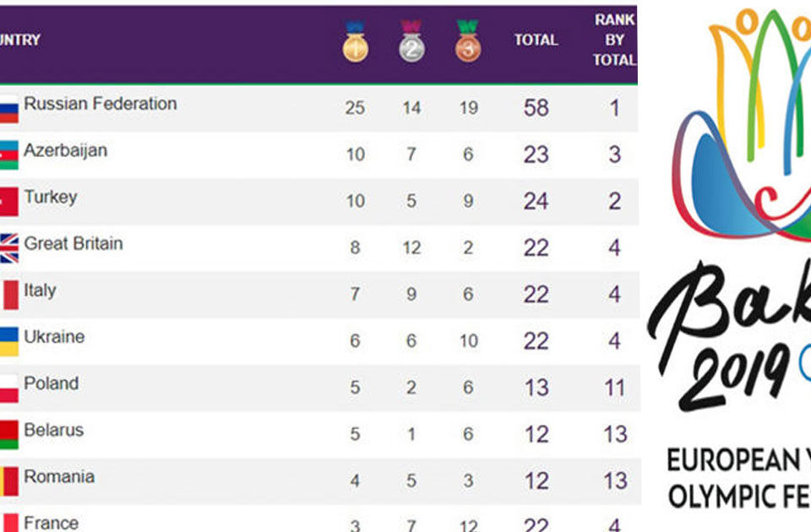Screen dimensions: 811x532
Task: Click the Russian Federation flag icon
Action: pyautogui.click(x=8, y=109)
